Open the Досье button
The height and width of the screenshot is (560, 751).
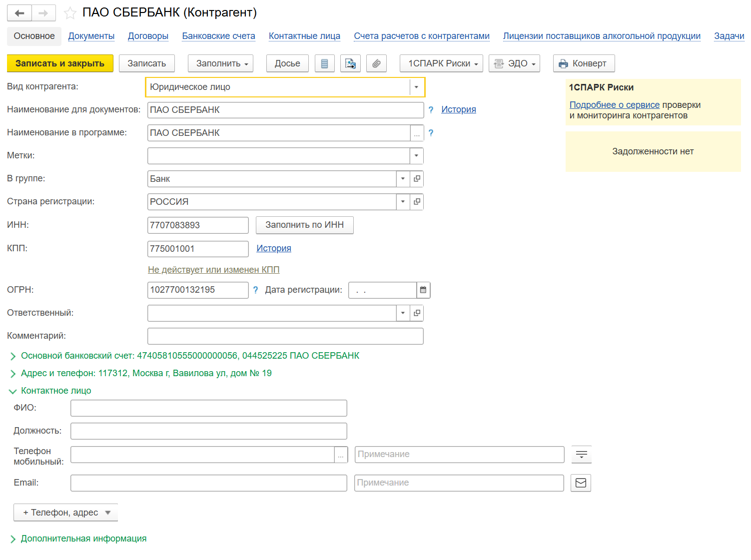pos(287,63)
